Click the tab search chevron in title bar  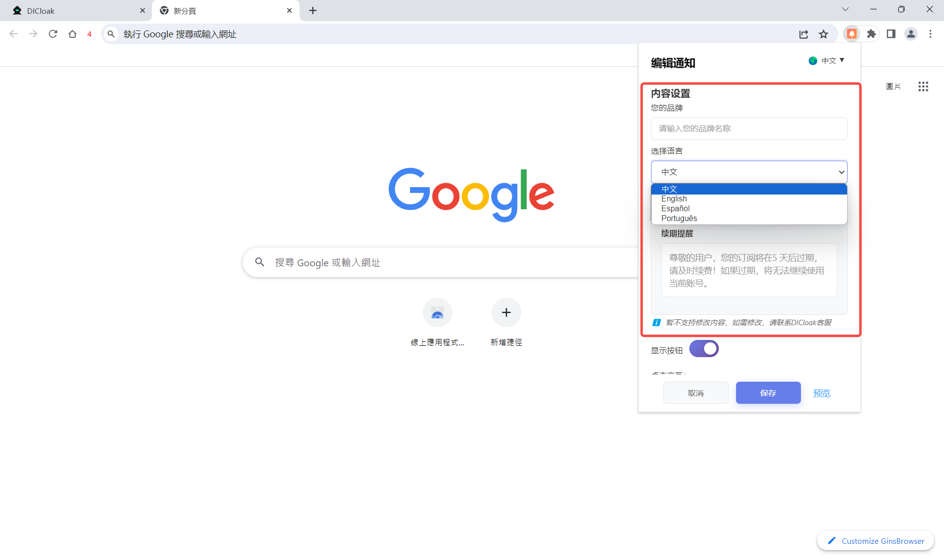click(x=845, y=9)
